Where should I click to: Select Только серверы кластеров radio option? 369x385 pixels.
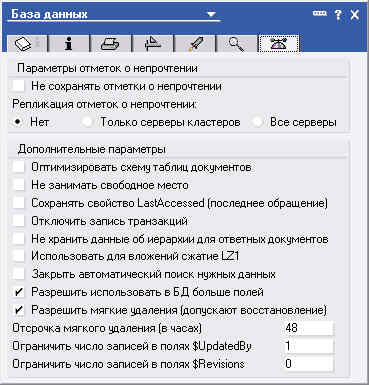[x=88, y=122]
